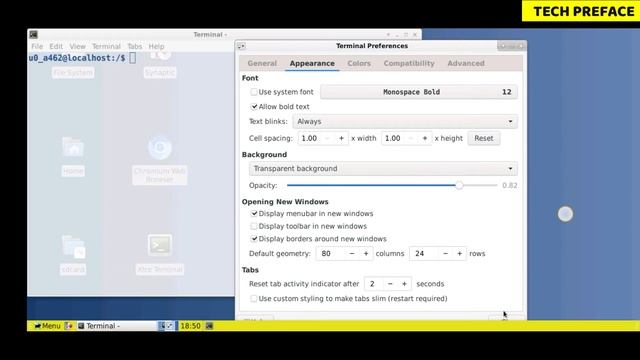The width and height of the screenshot is (640, 360).
Task: Decrease cell spacing width with minus
Action: click(327, 138)
